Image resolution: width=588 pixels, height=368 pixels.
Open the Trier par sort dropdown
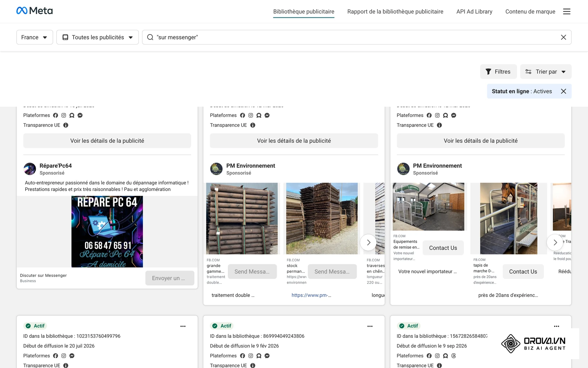click(x=546, y=72)
